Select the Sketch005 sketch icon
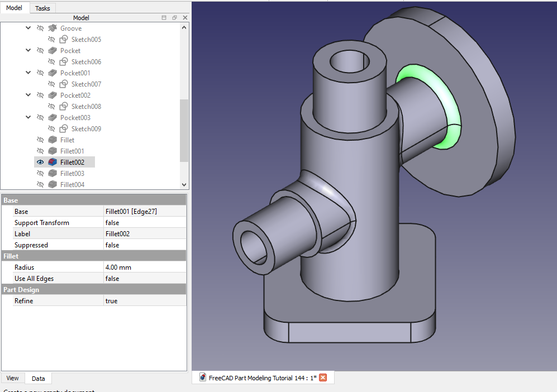 coord(64,39)
